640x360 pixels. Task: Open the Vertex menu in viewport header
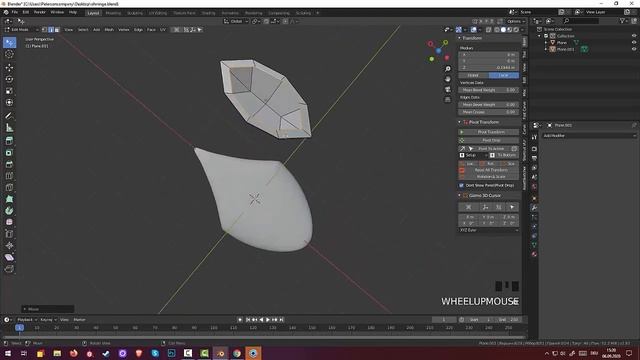pos(124,30)
